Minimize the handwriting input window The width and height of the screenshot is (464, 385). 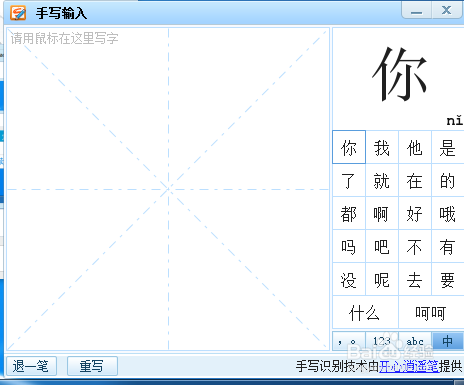coord(416,11)
